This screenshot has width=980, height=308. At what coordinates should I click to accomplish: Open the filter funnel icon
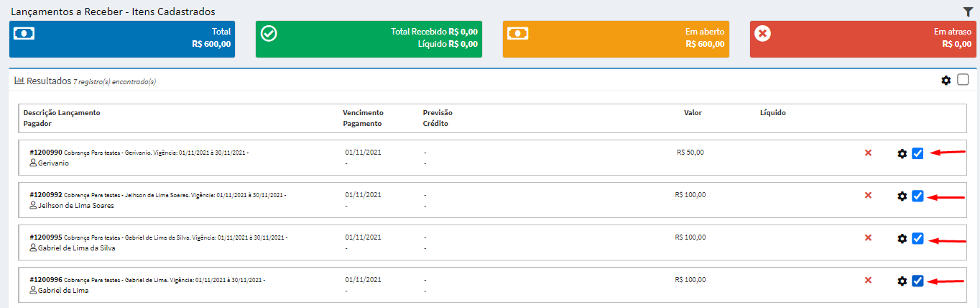[967, 12]
